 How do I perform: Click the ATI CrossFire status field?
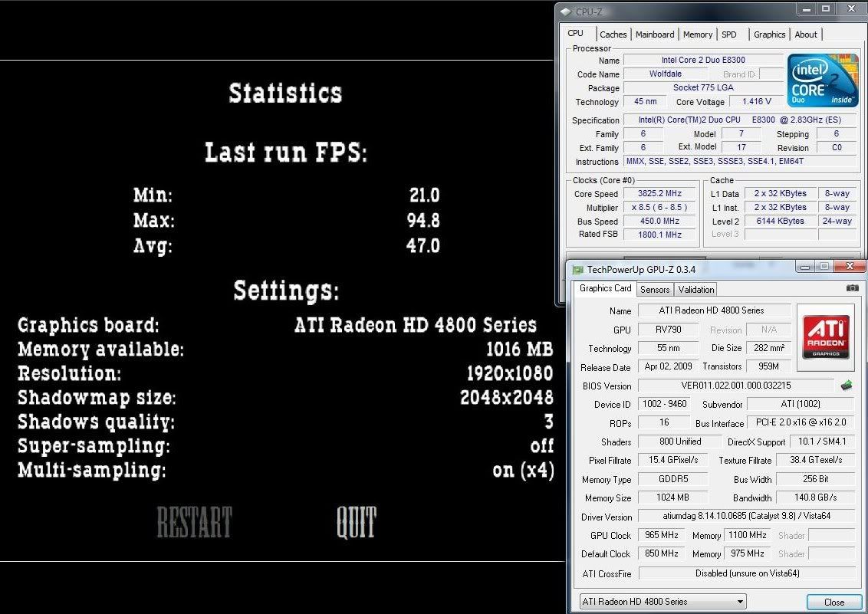[747, 573]
